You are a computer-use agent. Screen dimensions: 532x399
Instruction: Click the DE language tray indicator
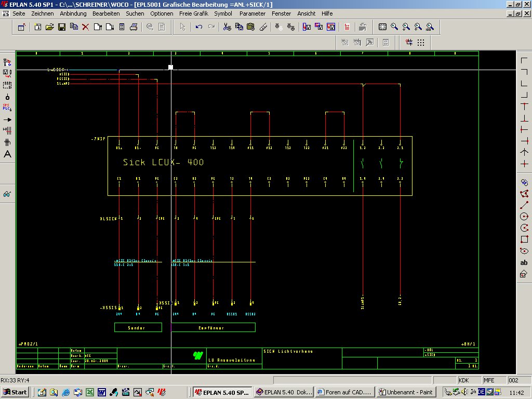click(x=481, y=392)
